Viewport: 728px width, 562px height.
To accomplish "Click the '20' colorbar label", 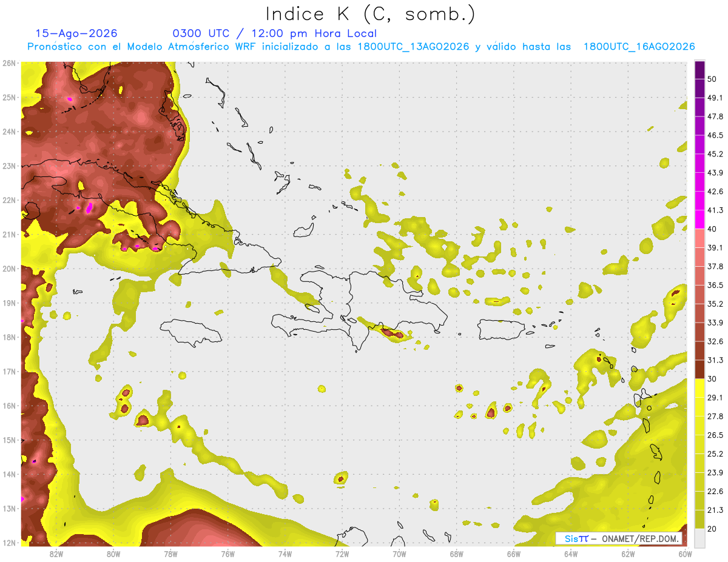I will (712, 529).
